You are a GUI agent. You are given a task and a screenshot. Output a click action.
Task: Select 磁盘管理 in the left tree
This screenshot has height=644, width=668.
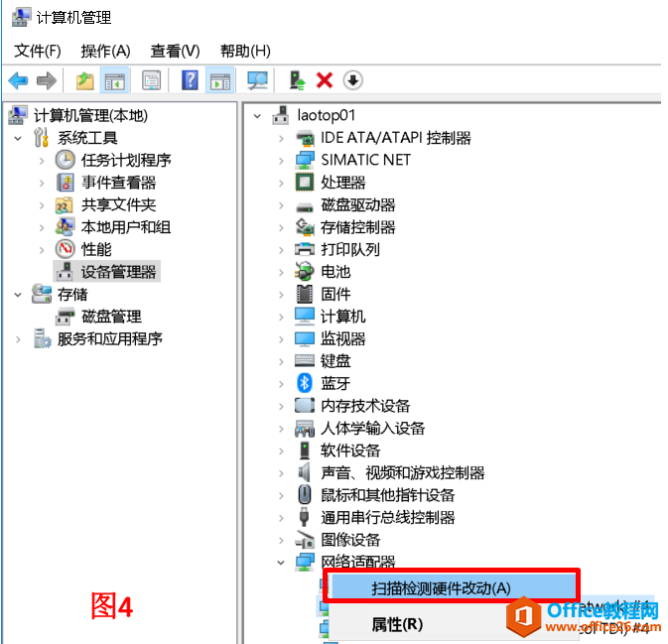[x=111, y=317]
